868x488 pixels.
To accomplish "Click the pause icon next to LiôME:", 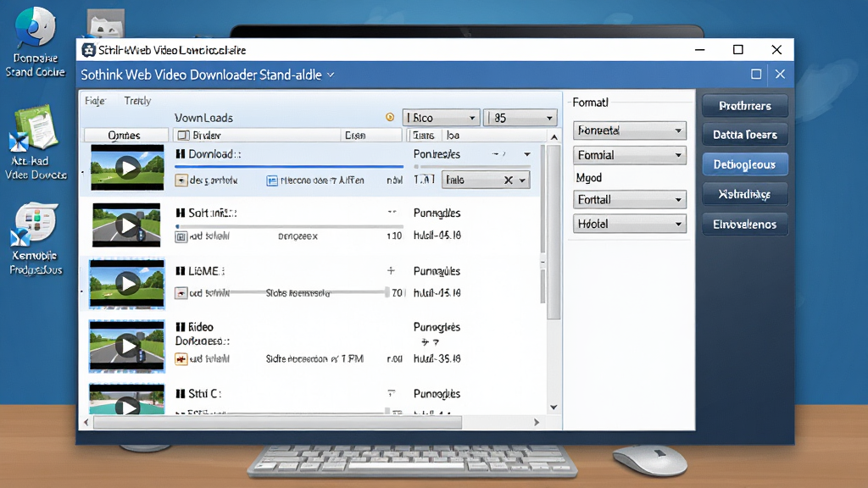I will (180, 271).
